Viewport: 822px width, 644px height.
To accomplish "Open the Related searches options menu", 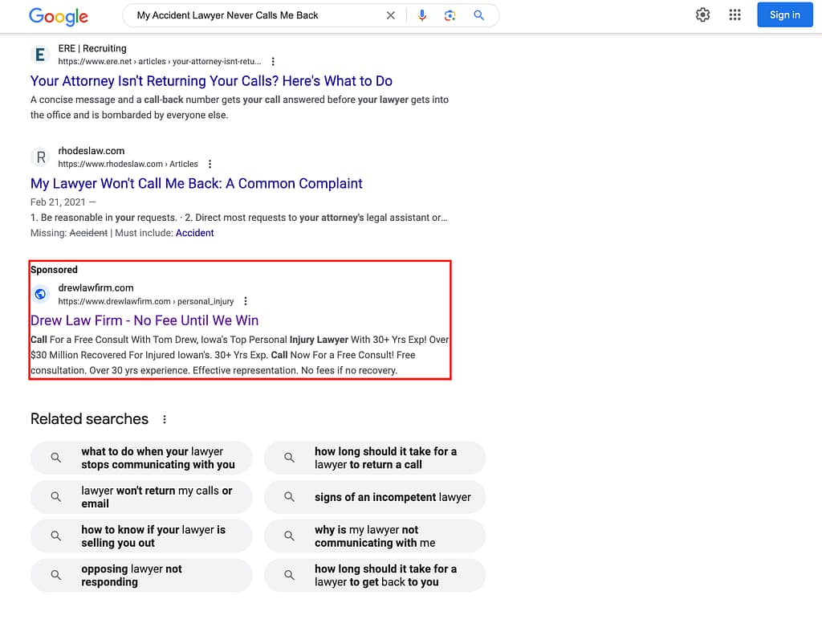I will [x=165, y=419].
